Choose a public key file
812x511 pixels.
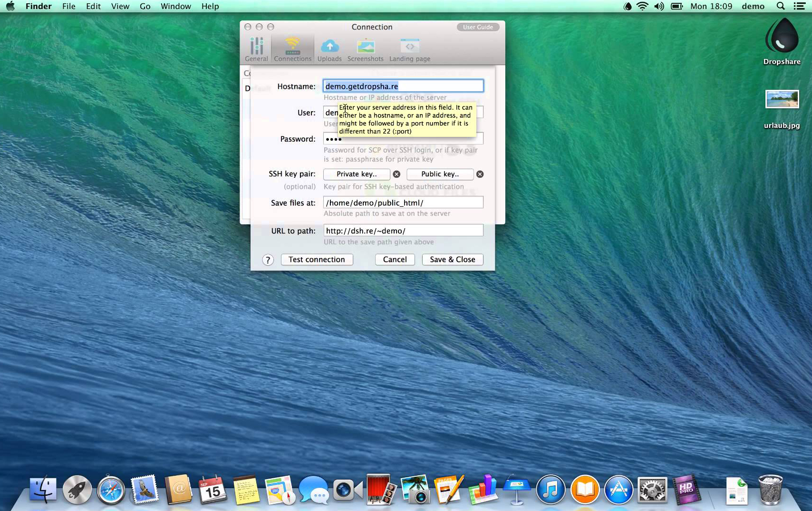(x=440, y=174)
